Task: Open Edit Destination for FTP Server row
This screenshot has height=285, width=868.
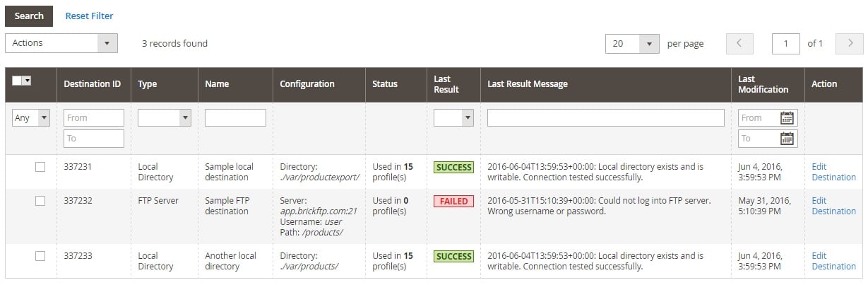Action: (833, 206)
